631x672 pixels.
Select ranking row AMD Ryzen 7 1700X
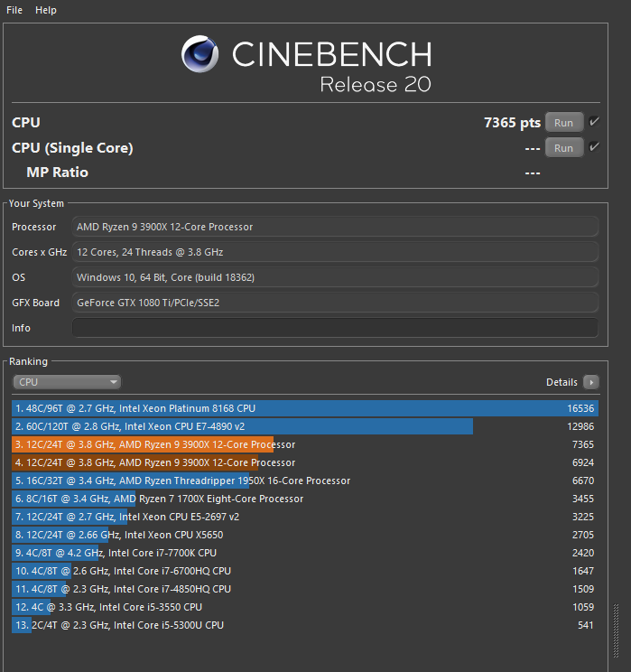305,499
